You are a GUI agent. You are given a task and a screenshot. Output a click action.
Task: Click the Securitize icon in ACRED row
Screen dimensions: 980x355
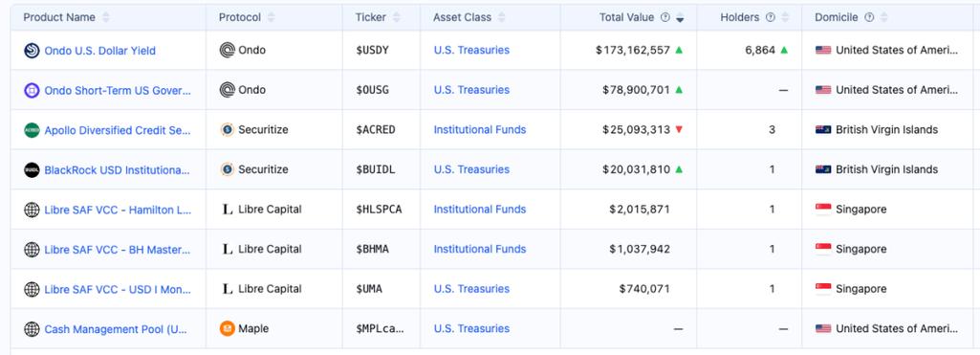228,130
